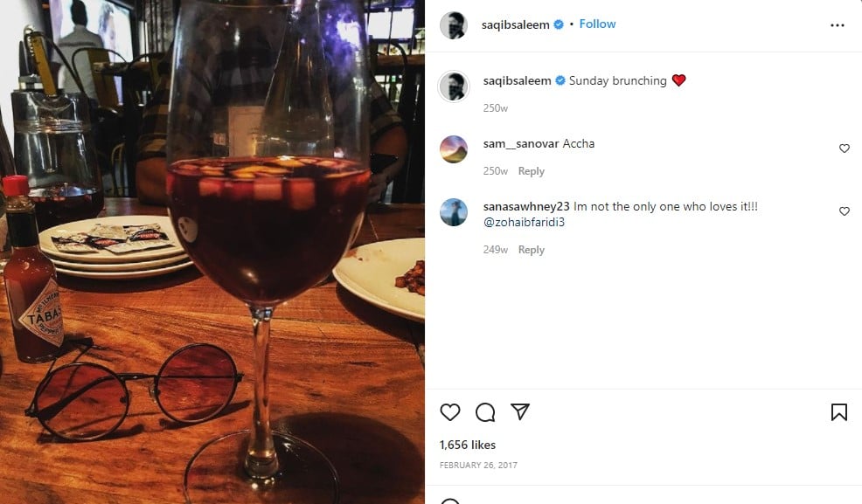Viewport: 862px width, 504px height.
Task: Open comments with the speech bubble icon
Action: (x=486, y=411)
